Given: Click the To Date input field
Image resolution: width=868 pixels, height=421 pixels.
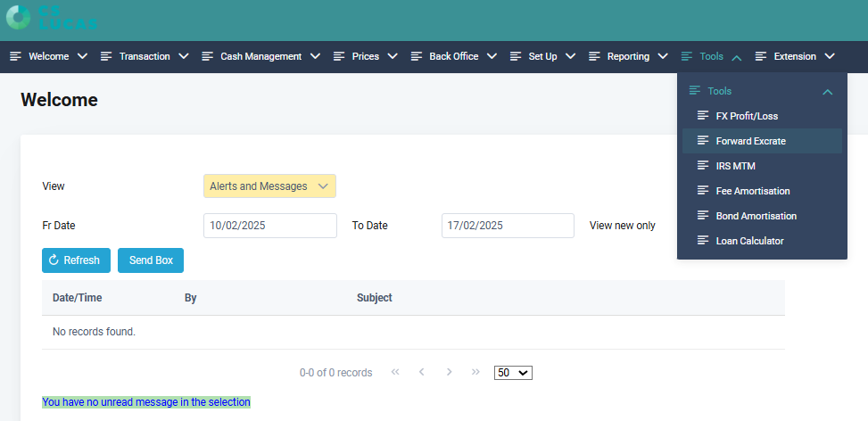Looking at the screenshot, I should coord(507,226).
